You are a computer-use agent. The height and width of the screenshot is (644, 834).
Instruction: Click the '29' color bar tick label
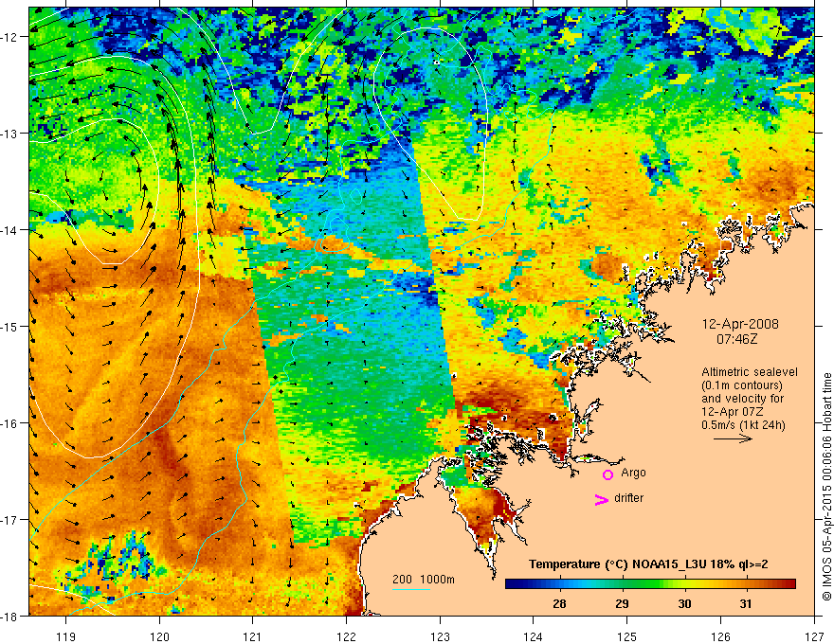622,603
